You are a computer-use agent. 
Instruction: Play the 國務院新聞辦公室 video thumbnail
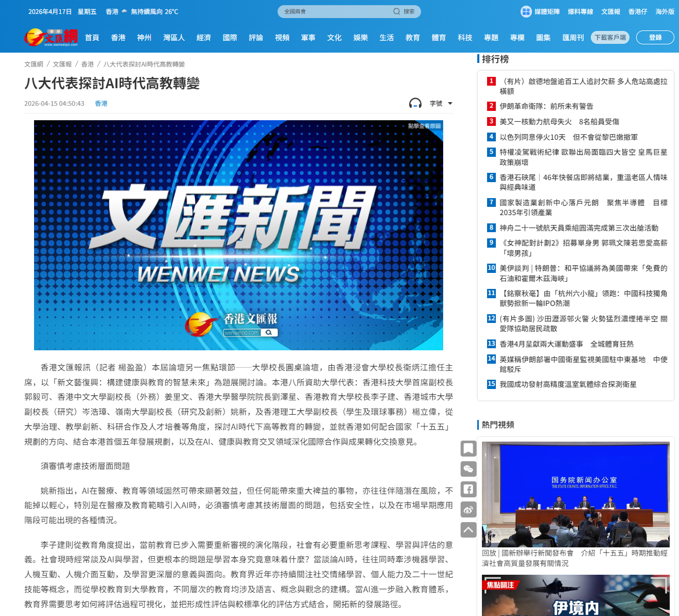point(576,494)
